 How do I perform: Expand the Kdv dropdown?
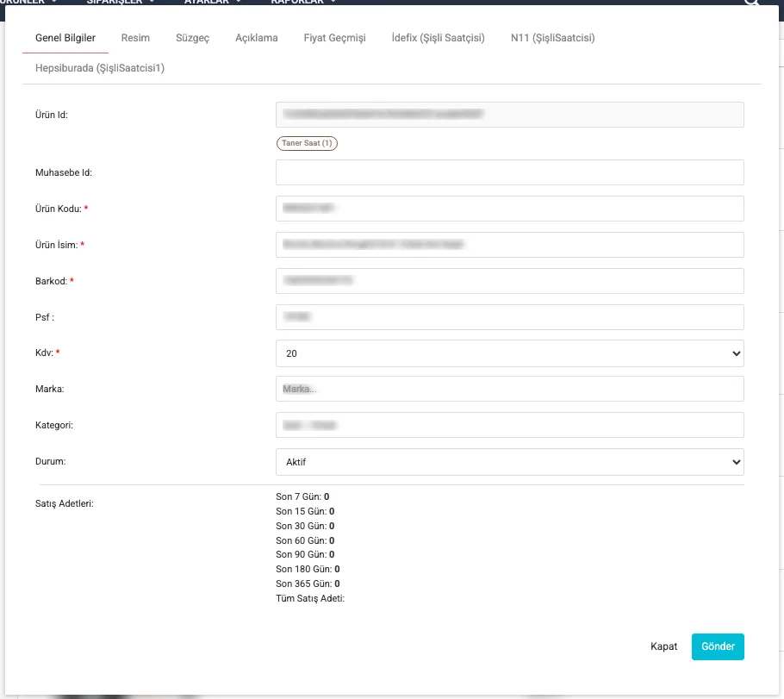pyautogui.click(x=509, y=353)
